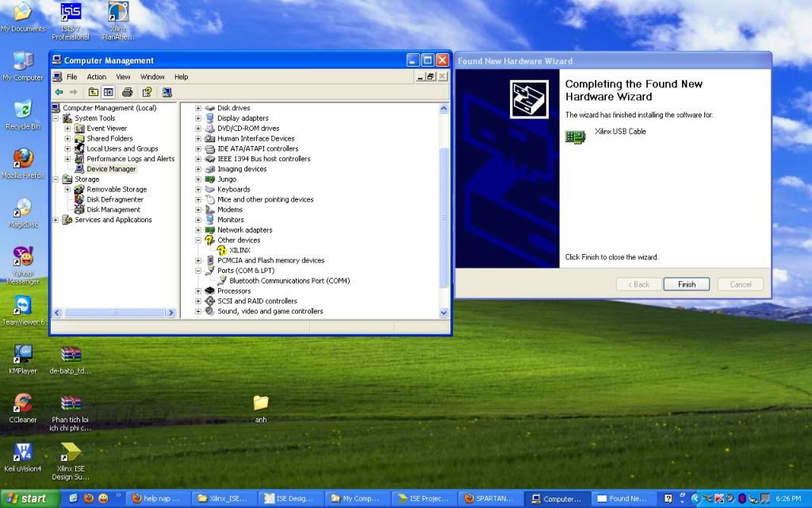Click the Print toolbar icon
The image size is (812, 508).
(x=127, y=92)
